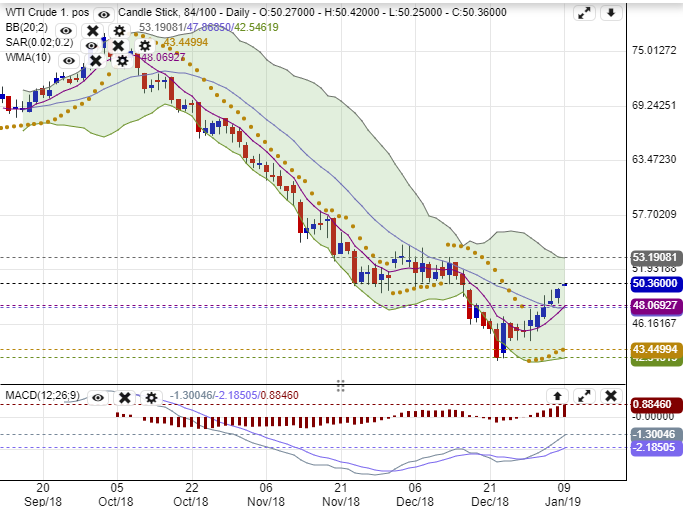Open MACD(12;26;9) settings gear
Screen dimensions: 683x507
(x=150, y=397)
